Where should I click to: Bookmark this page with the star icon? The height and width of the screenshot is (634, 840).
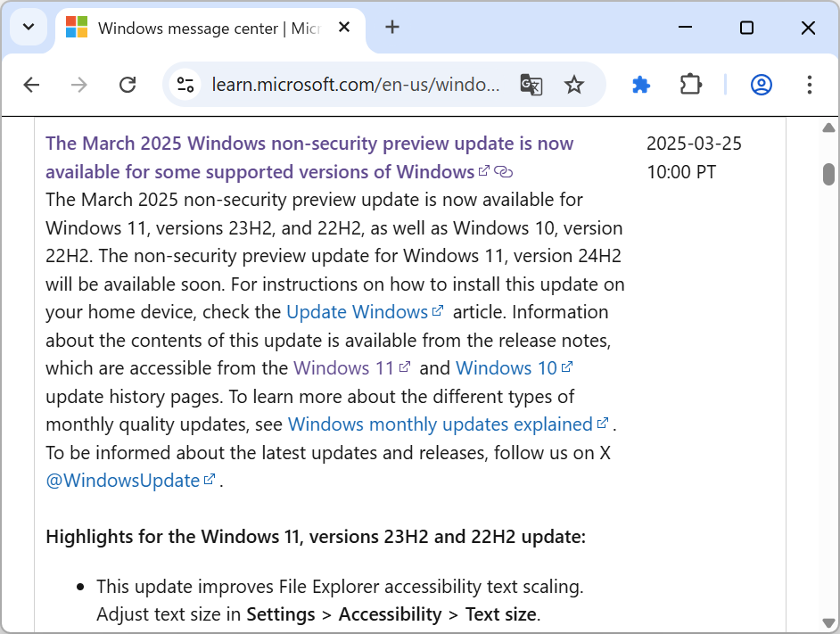(574, 85)
